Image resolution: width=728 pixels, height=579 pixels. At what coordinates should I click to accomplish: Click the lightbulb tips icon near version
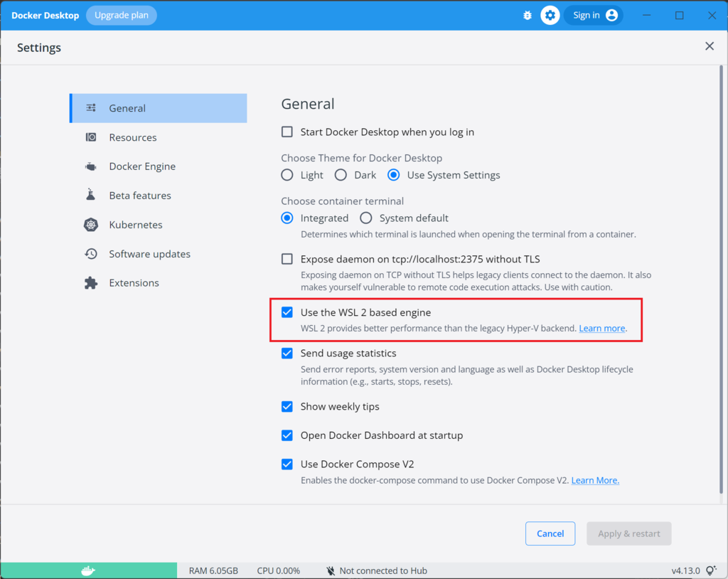click(x=711, y=570)
